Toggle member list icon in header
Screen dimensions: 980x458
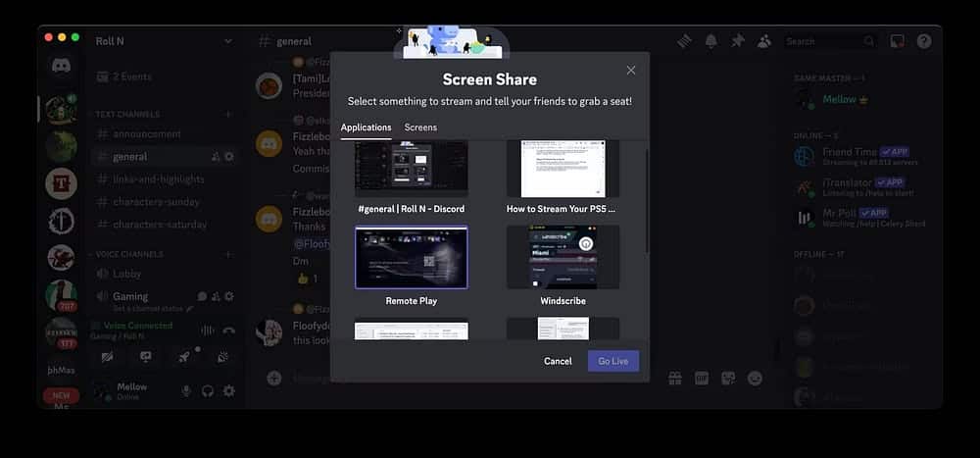click(x=763, y=41)
